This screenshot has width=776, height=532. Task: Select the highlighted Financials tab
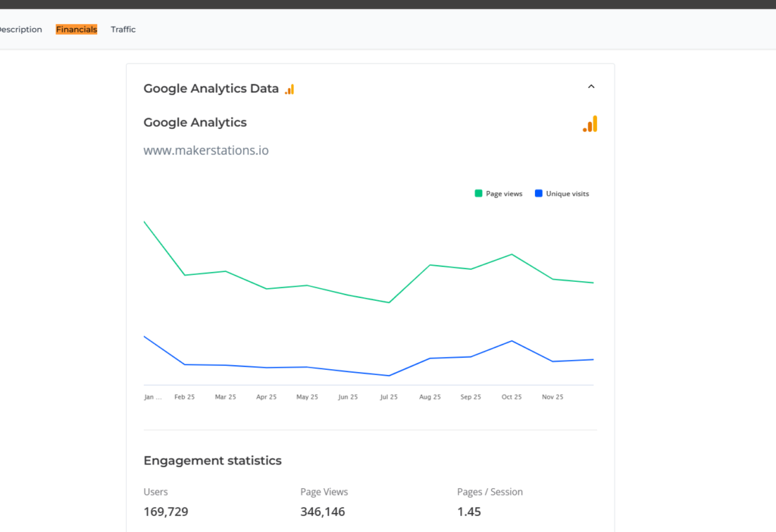[77, 30]
